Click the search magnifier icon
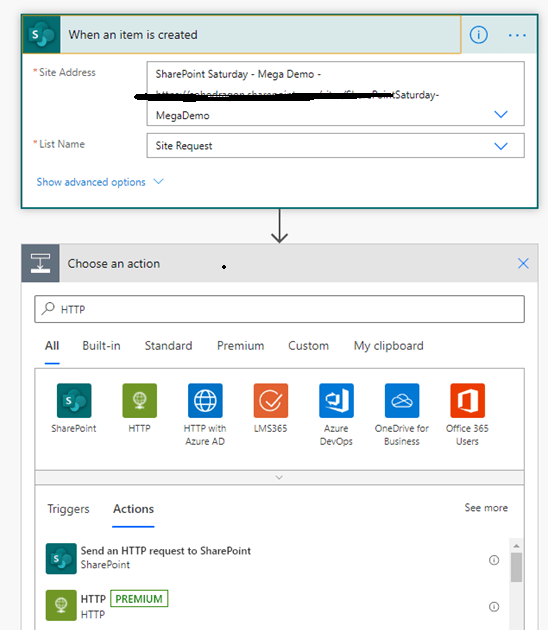 (x=48, y=308)
